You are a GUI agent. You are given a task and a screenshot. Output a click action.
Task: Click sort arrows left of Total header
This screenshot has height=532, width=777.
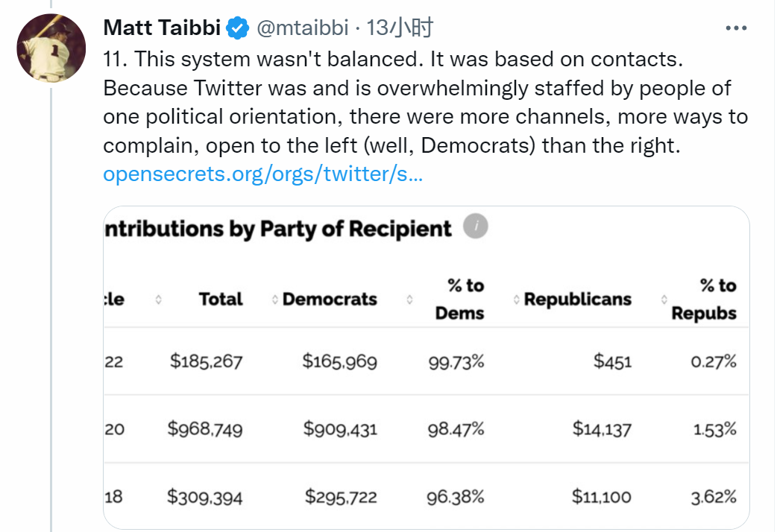pyautogui.click(x=158, y=300)
